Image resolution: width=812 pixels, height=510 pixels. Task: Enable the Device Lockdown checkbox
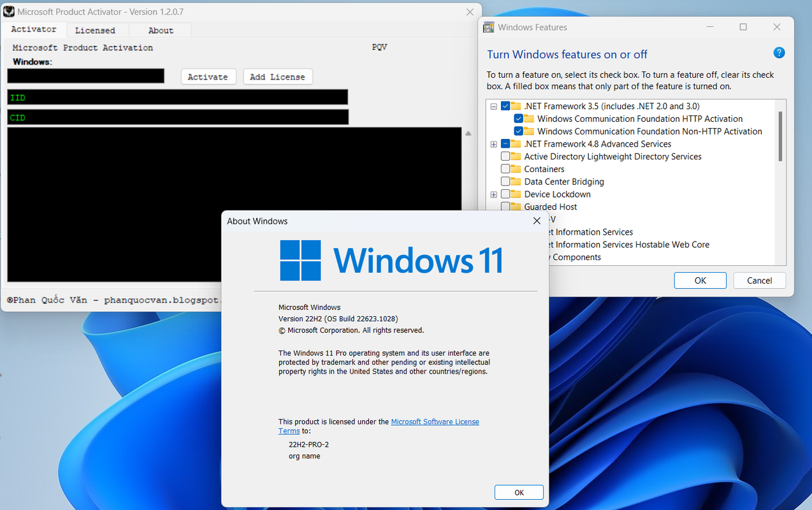(x=505, y=194)
